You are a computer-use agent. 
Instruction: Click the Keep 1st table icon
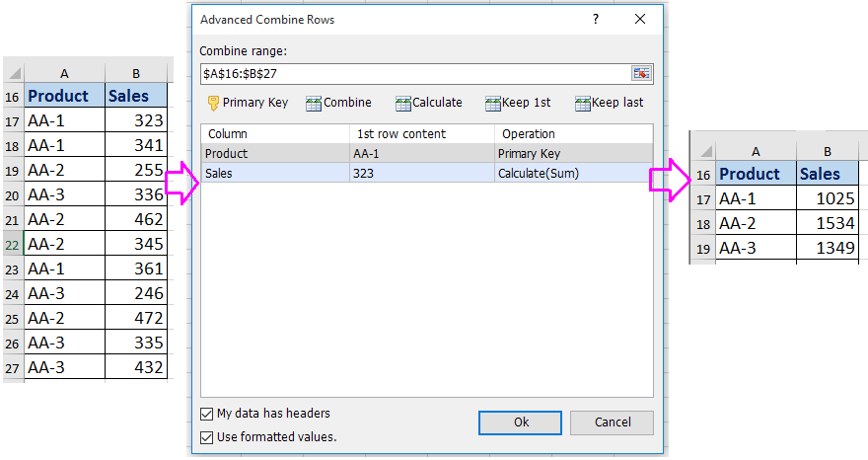coord(493,103)
